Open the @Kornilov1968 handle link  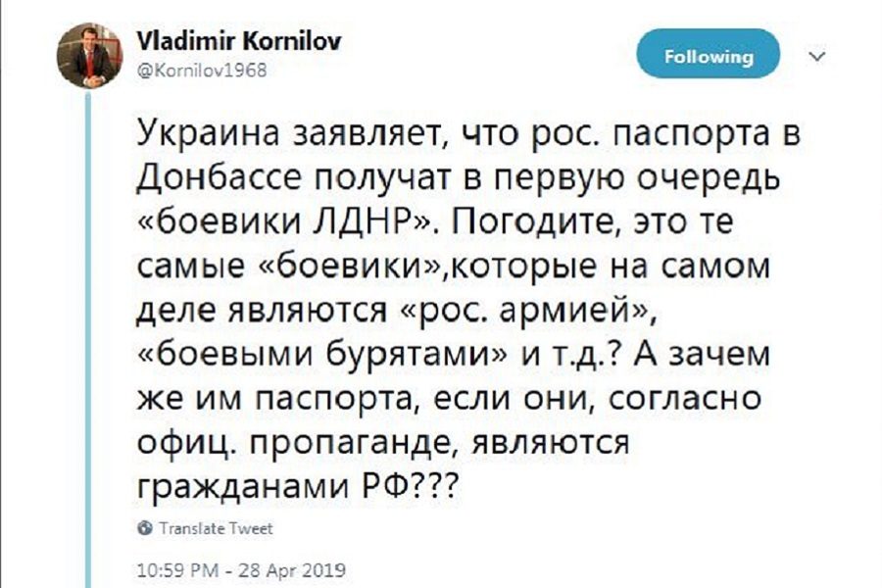click(202, 71)
